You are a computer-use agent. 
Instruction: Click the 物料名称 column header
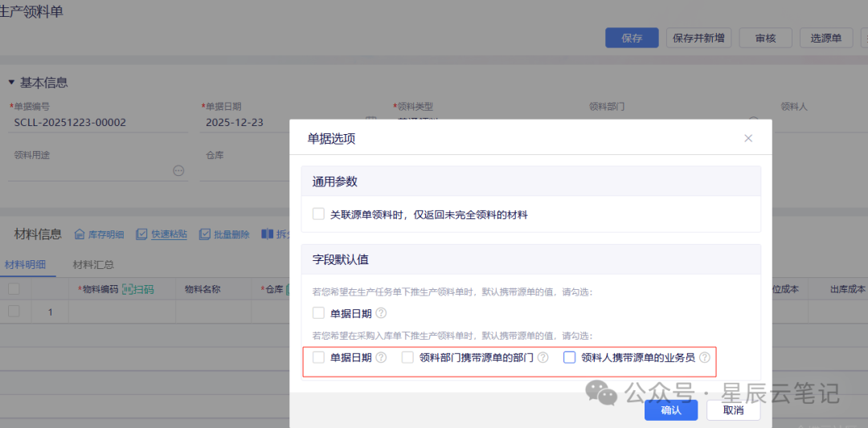pyautogui.click(x=203, y=289)
